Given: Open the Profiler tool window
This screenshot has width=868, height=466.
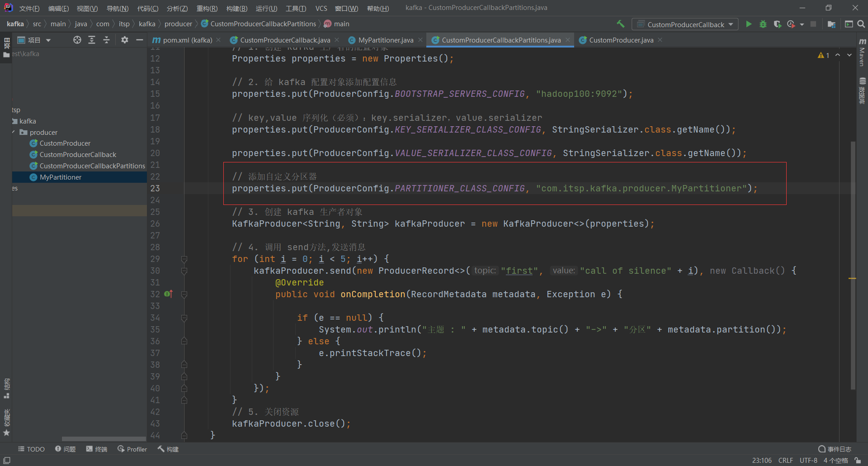Looking at the screenshot, I should [132, 449].
